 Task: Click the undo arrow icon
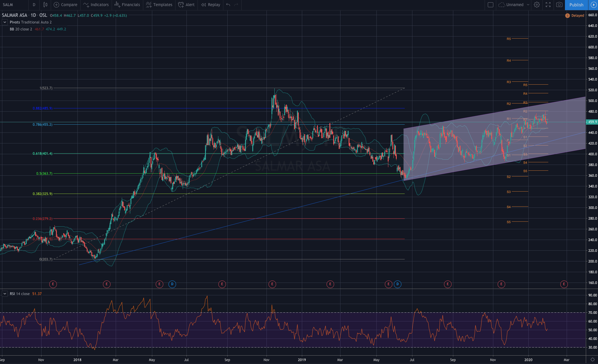228,5
